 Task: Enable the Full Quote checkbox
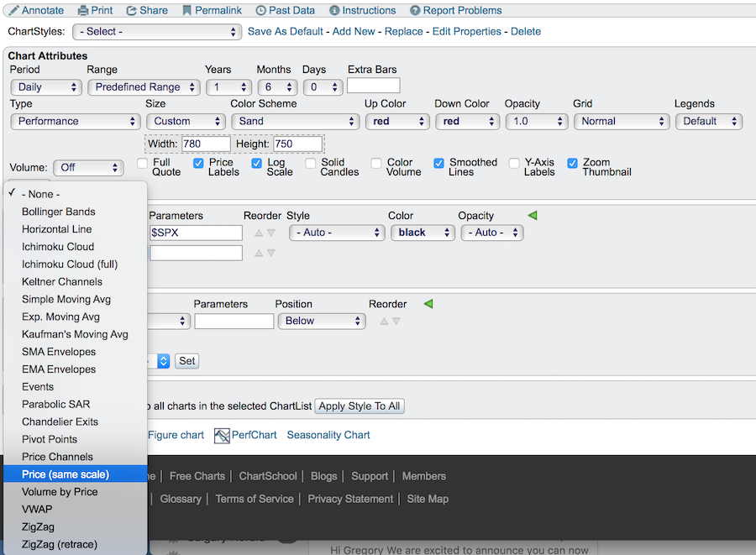click(x=143, y=164)
